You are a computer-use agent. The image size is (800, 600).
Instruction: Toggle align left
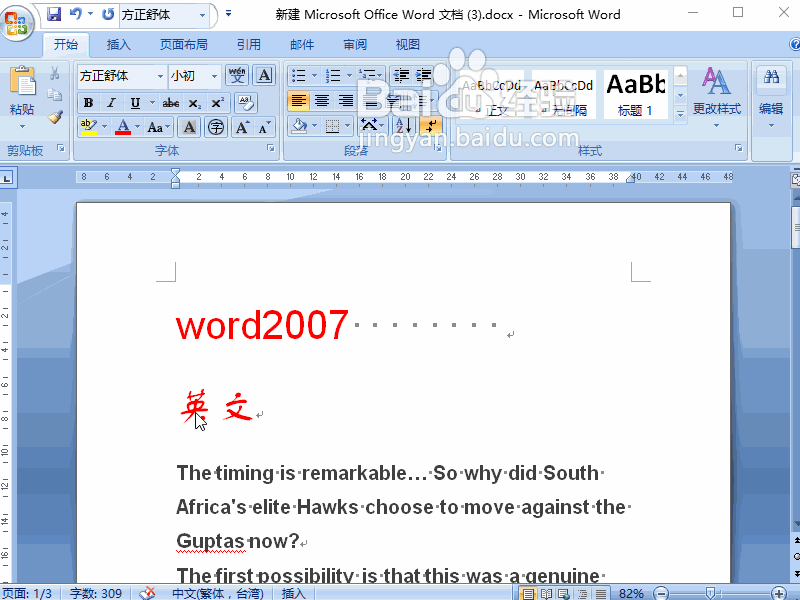point(298,101)
